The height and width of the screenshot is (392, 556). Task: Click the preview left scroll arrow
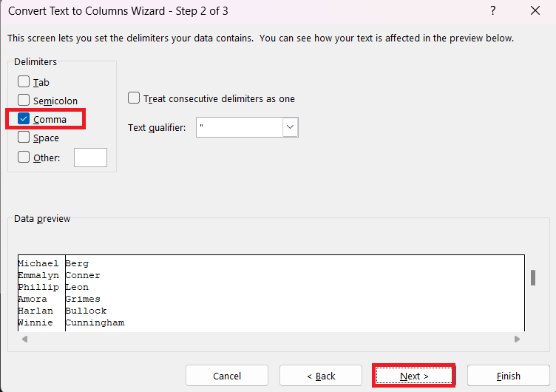click(25, 339)
